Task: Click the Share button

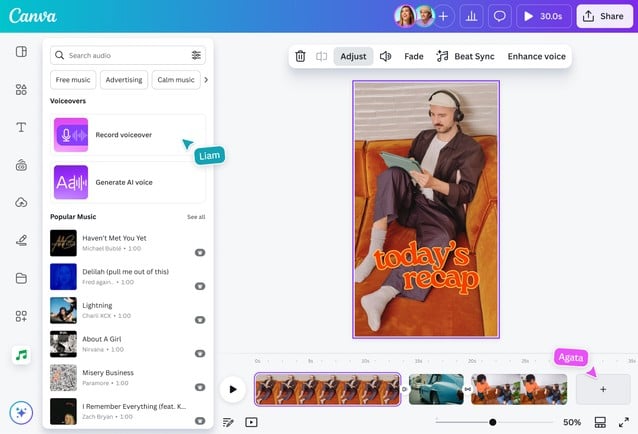Action: click(602, 16)
